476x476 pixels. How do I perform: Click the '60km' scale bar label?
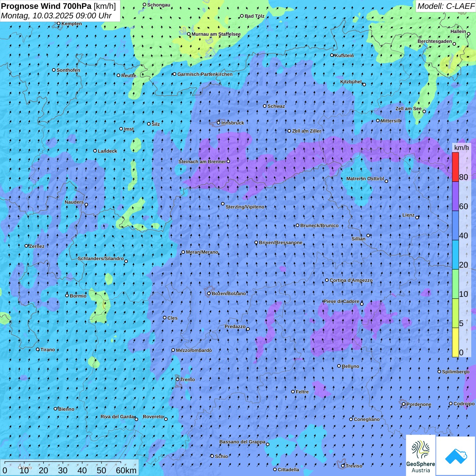click(x=126, y=470)
